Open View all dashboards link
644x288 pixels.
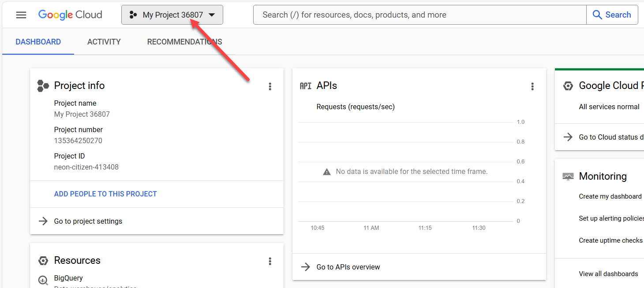click(609, 274)
